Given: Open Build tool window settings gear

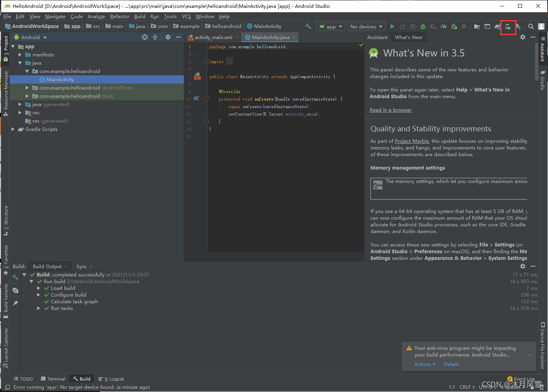Looking at the screenshot, I should click(x=523, y=266).
